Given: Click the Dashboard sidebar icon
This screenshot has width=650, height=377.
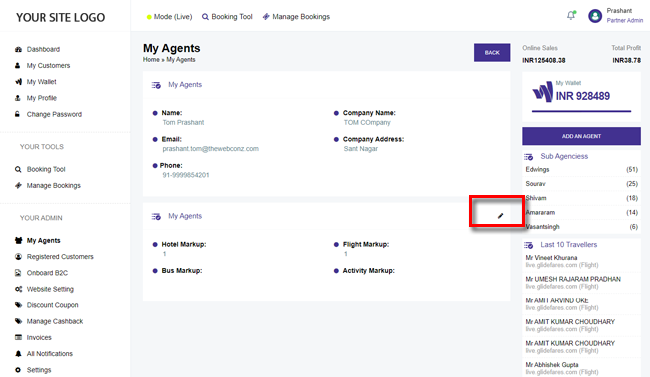Looking at the screenshot, I should [18, 49].
